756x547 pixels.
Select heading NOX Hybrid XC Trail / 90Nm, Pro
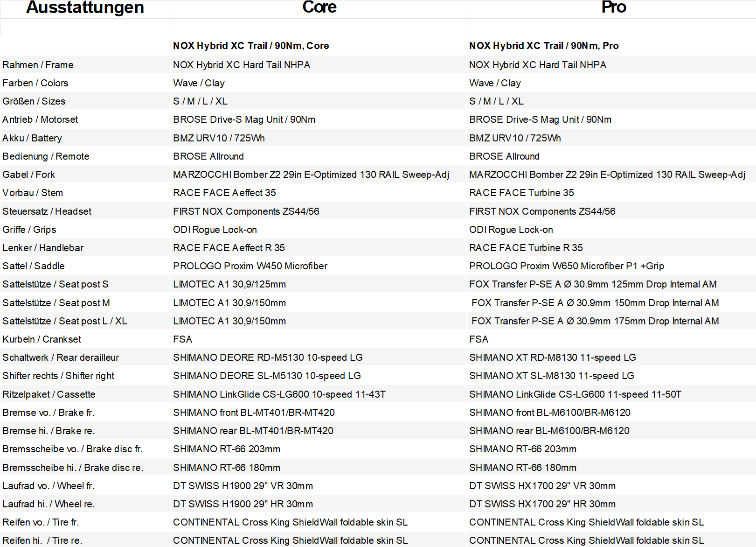pos(544,46)
